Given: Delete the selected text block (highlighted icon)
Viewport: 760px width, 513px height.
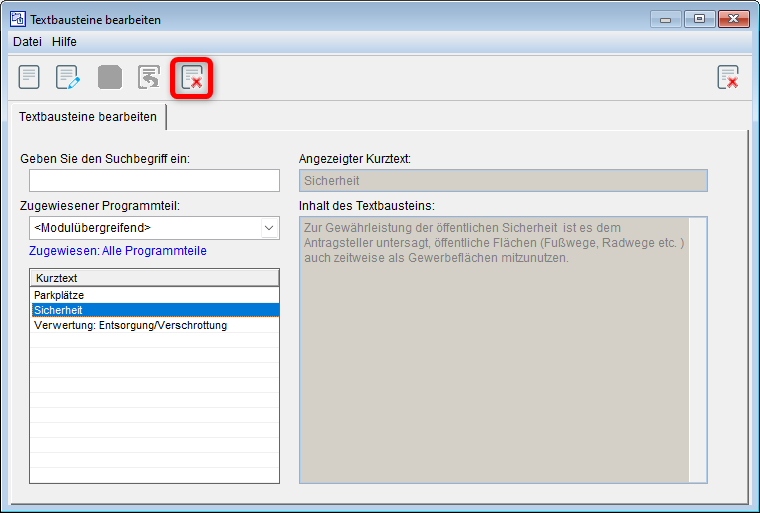Looking at the screenshot, I should [x=191, y=78].
